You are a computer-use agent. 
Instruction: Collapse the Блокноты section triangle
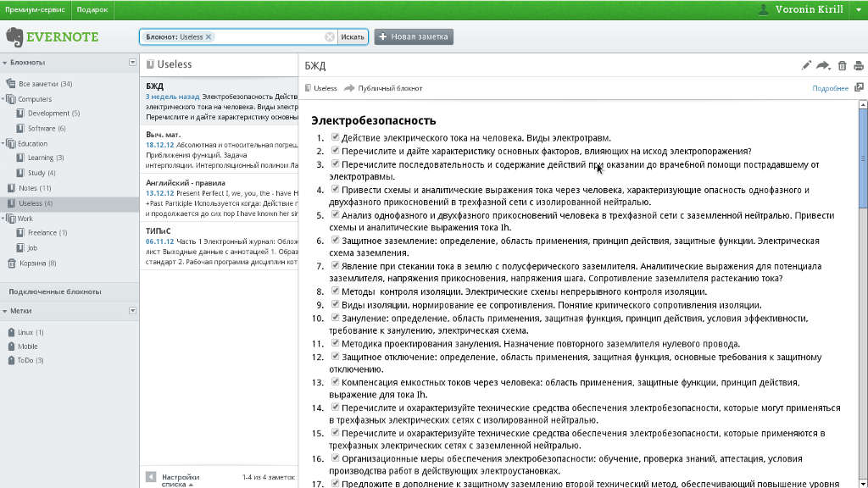click(x=4, y=63)
